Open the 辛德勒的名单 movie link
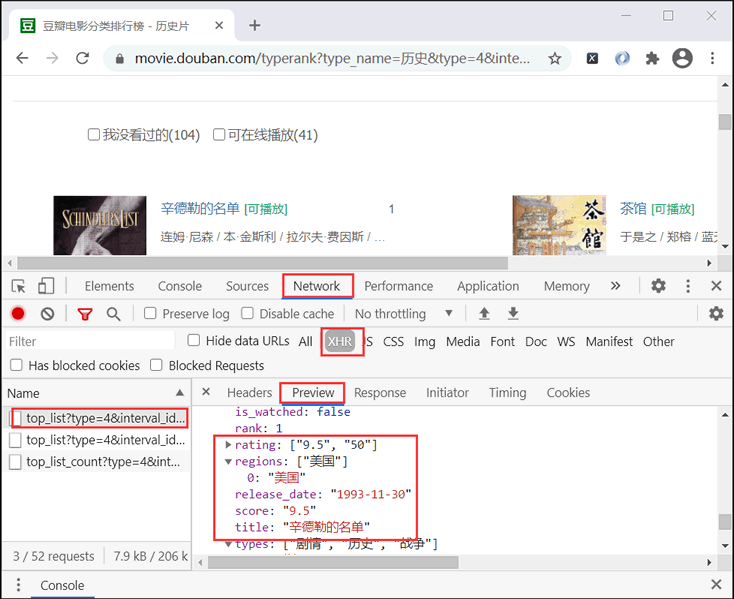This screenshot has height=599, width=734. 200,208
